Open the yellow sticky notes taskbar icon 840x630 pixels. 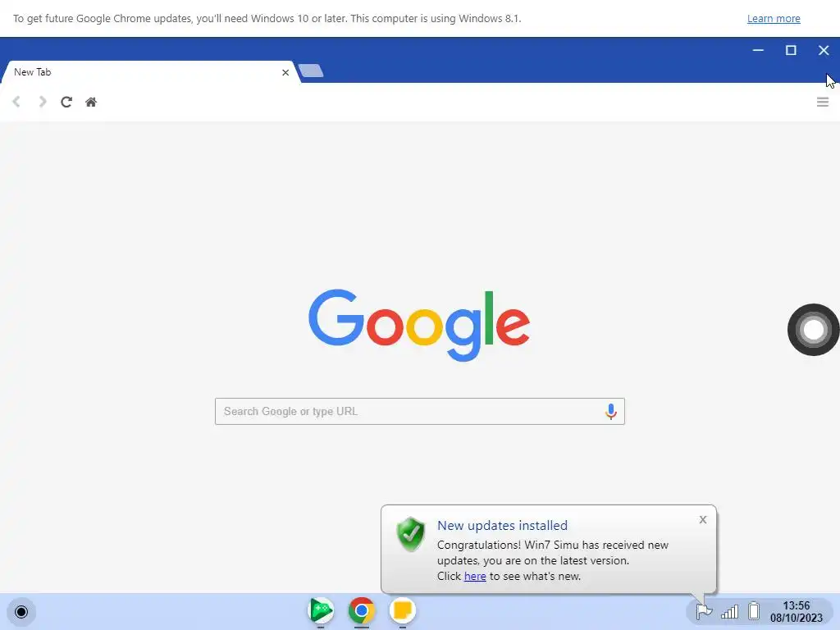[402, 610]
